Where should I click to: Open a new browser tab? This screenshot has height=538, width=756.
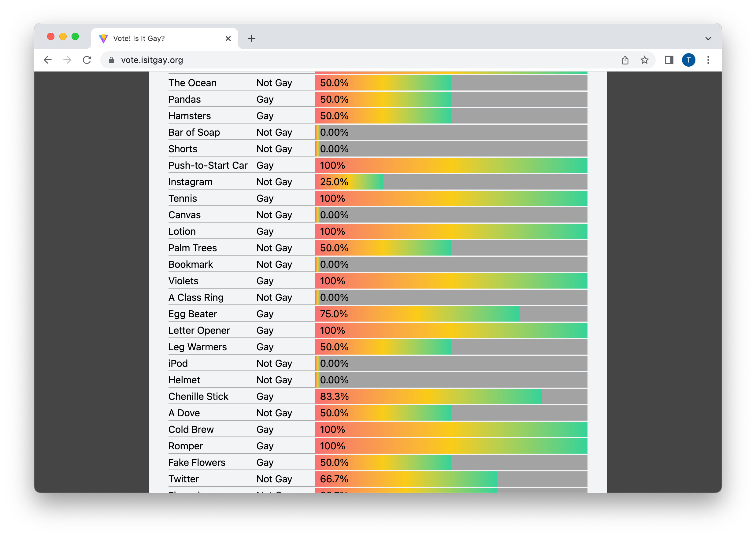(x=251, y=39)
